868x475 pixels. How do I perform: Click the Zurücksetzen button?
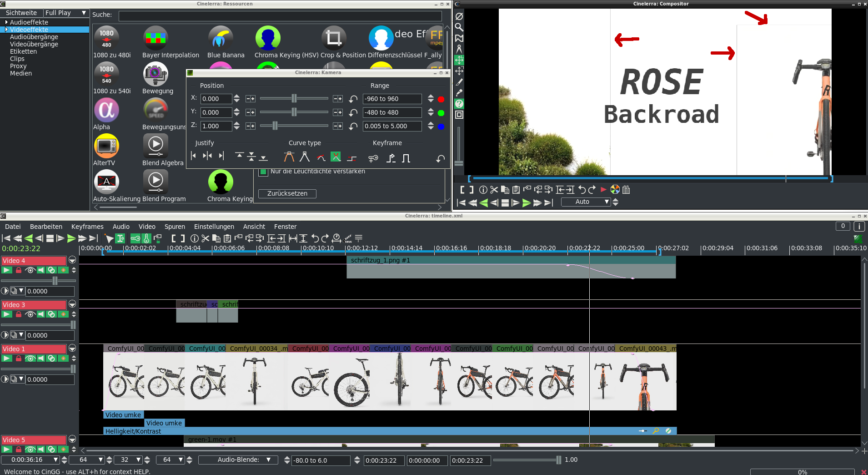[287, 193]
